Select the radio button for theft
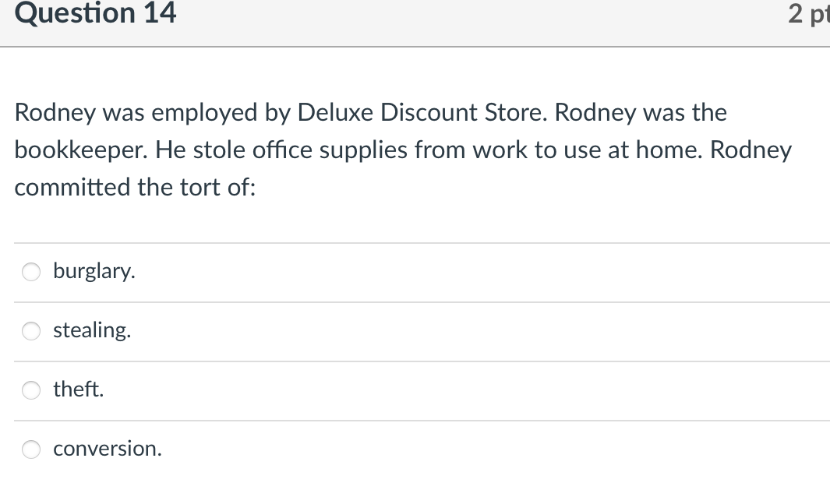The height and width of the screenshot is (504, 830). [30, 390]
